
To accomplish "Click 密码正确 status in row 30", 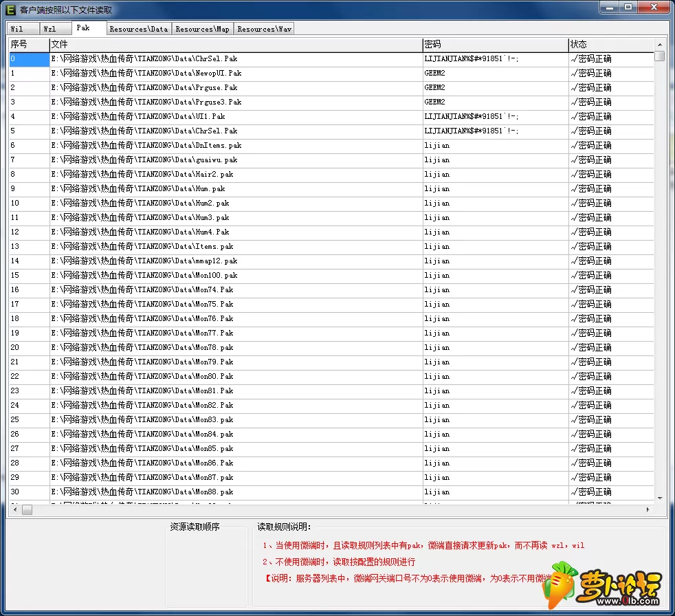I will coord(591,492).
